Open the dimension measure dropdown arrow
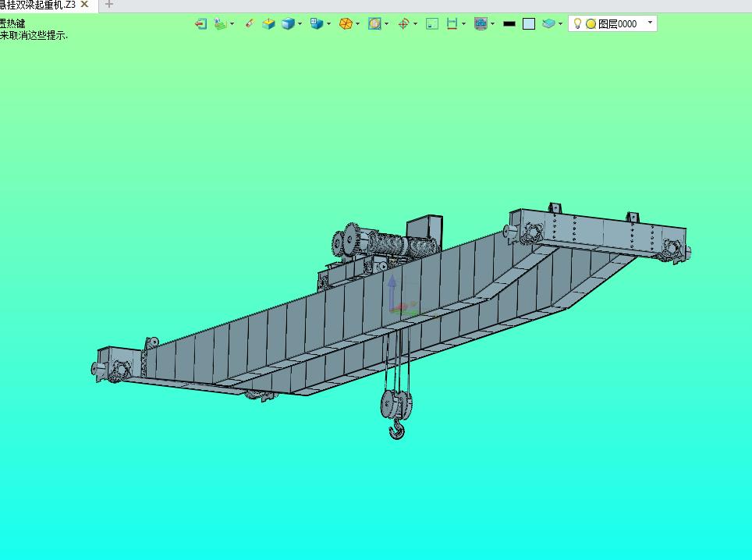 (464, 23)
